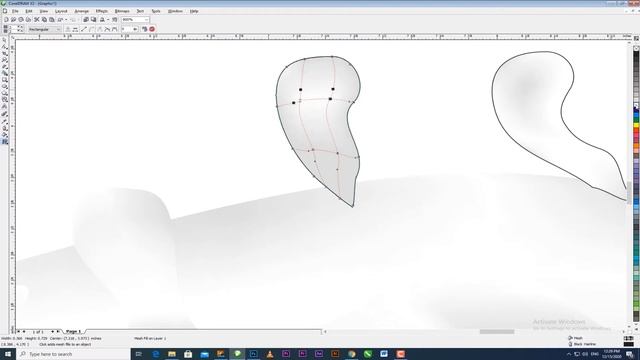The width and height of the screenshot is (640, 360).
Task: Open the File menu
Action: pyautogui.click(x=15, y=11)
